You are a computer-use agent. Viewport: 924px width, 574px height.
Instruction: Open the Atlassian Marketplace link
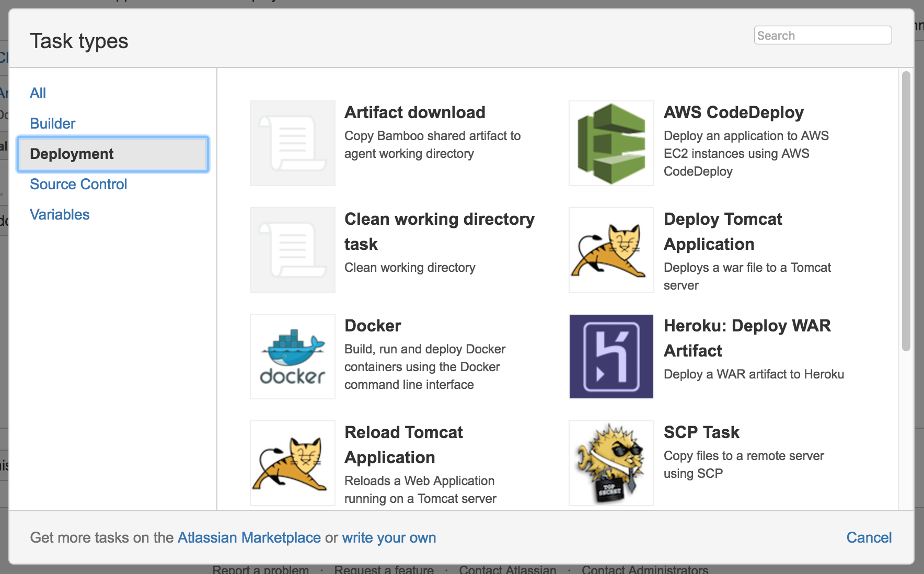[249, 537]
